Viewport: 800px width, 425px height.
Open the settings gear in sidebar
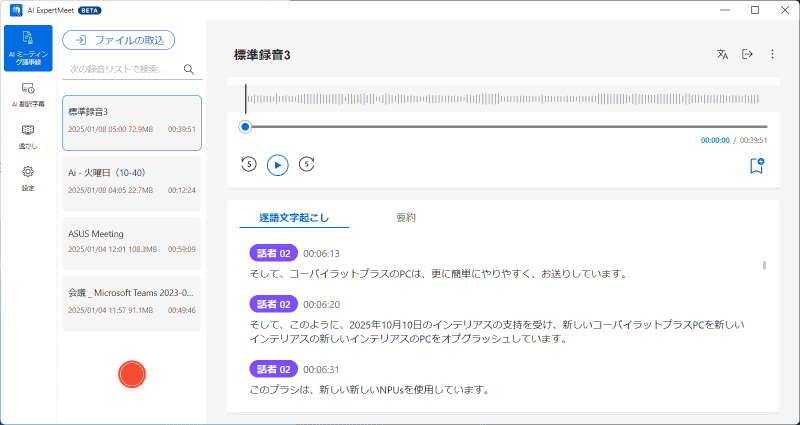pos(28,179)
